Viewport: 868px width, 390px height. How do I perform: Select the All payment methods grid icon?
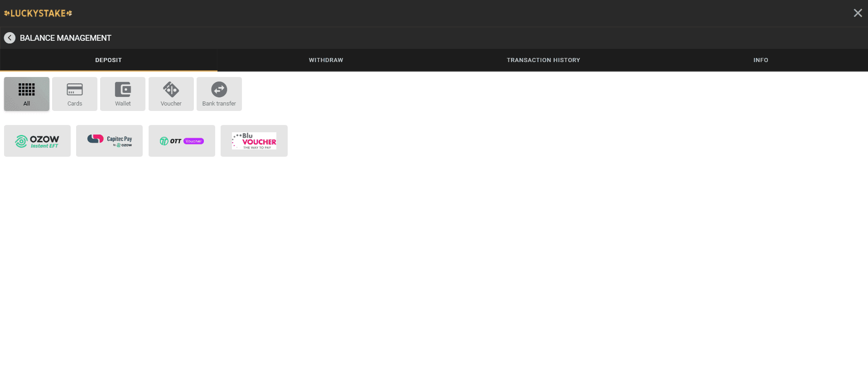tap(27, 90)
